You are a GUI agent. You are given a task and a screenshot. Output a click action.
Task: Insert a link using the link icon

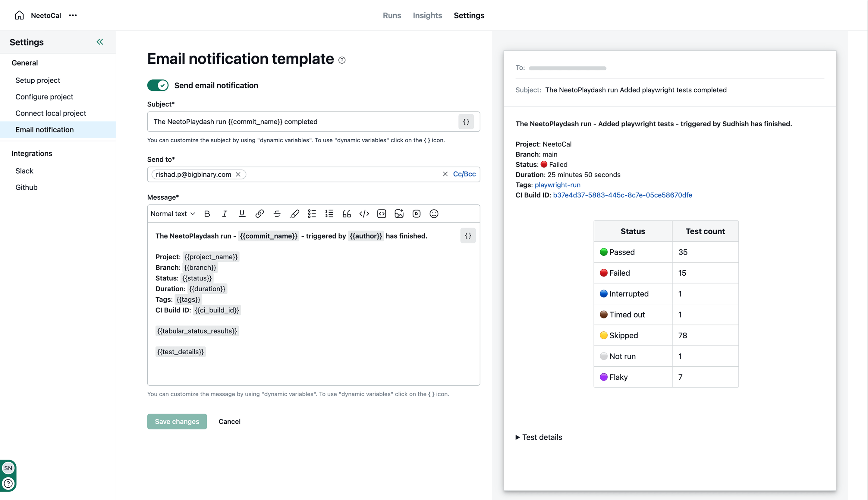[259, 214]
